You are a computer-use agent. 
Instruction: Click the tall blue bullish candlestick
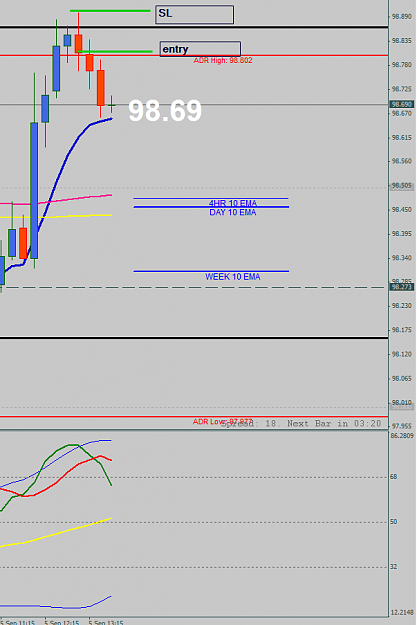[34, 191]
